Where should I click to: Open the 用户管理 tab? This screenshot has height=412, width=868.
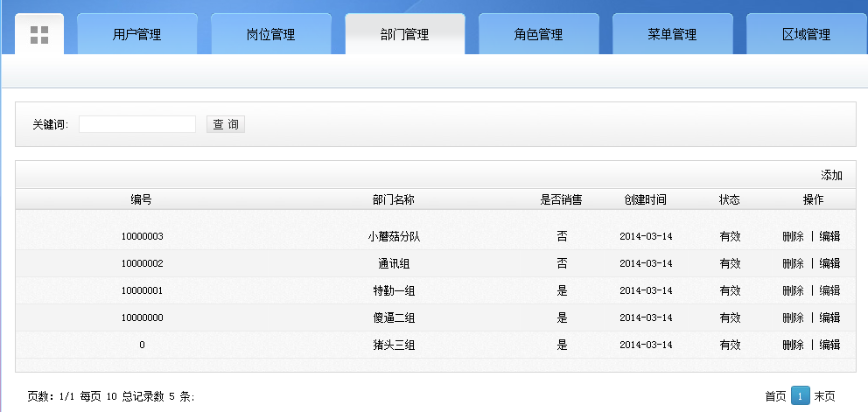tap(136, 35)
